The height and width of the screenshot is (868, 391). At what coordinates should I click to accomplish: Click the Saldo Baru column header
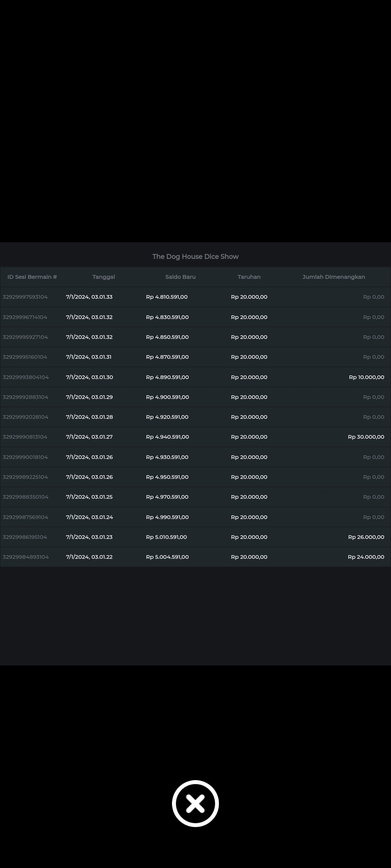click(180, 277)
